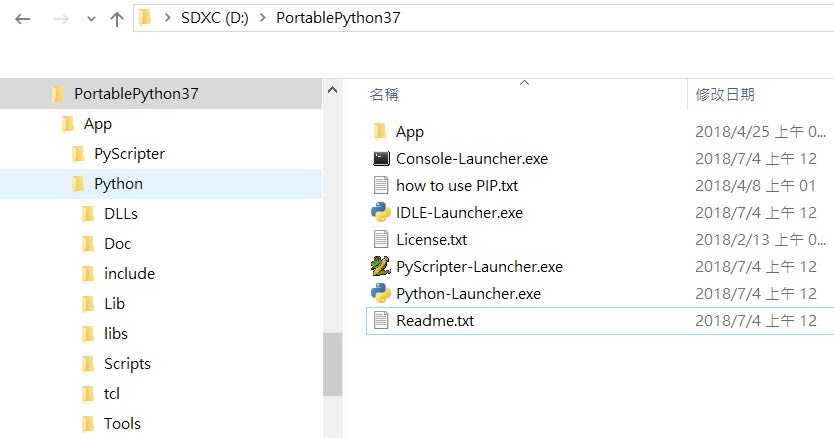Viewport: 834px width, 438px height.
Task: Open tcl folder in the tree
Action: [112, 394]
